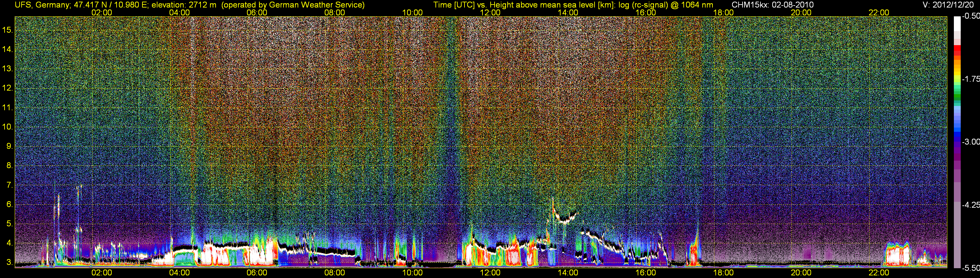The height and width of the screenshot is (278, 980).
Task: Click the '16:00' label on the top time axis
Action: coord(645,12)
